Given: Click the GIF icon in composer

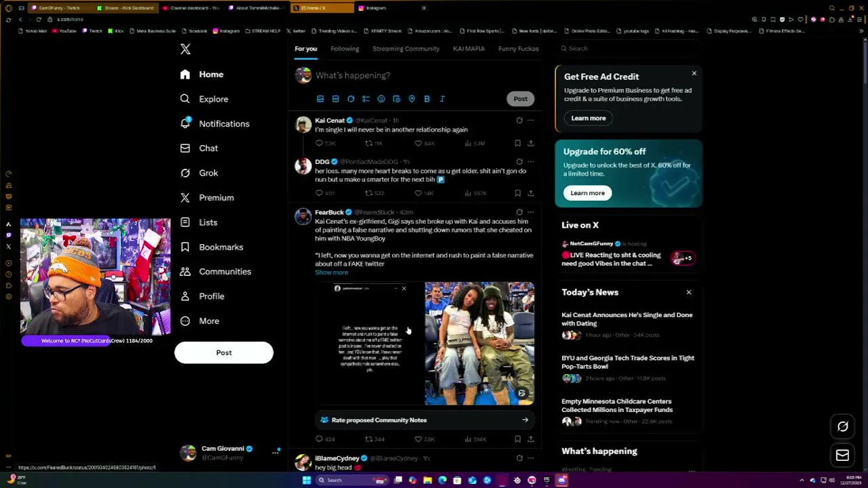Looking at the screenshot, I should [x=335, y=99].
